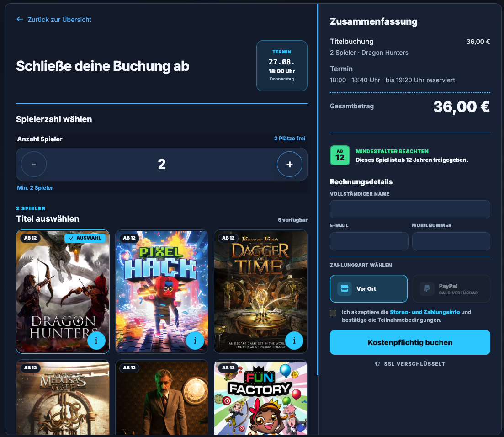Decrease player count with minus button

coord(34,164)
